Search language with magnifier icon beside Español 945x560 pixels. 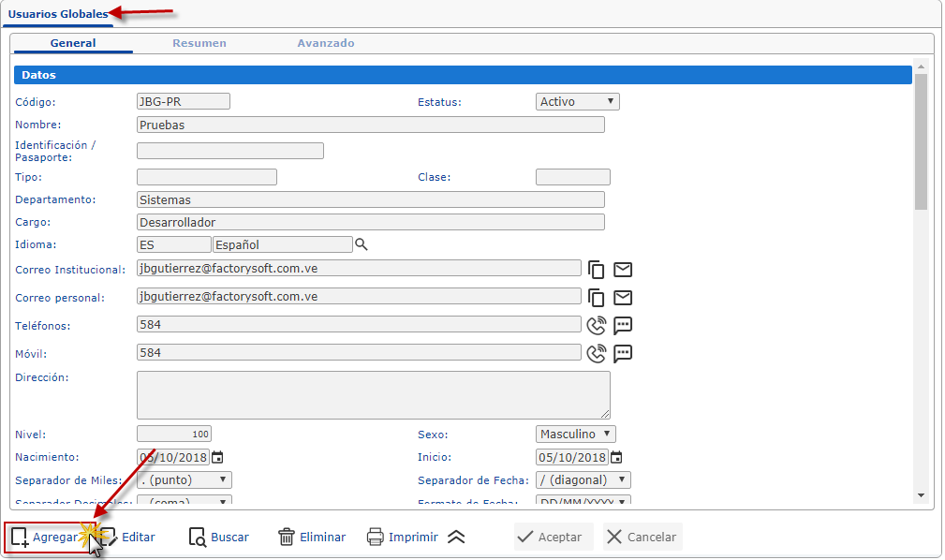click(362, 244)
